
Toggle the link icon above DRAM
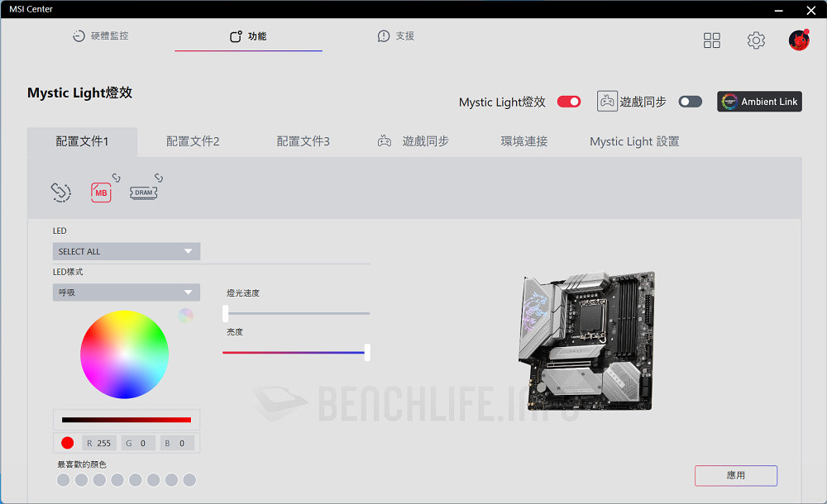[x=158, y=178]
